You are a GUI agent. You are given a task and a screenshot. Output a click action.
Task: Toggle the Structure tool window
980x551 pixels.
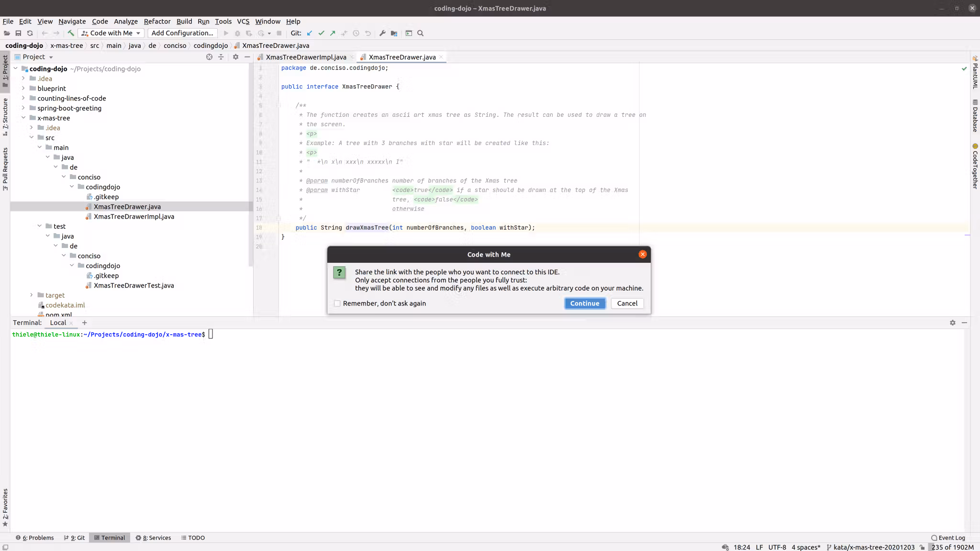[5, 116]
